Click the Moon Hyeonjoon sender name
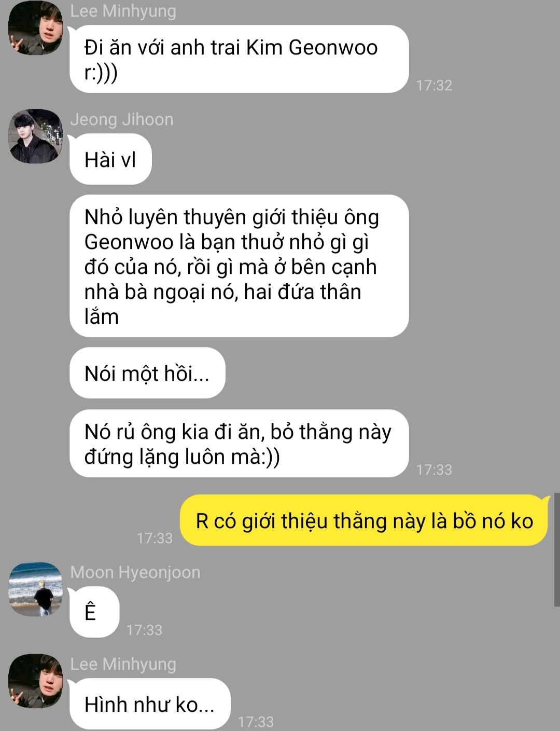The height and width of the screenshot is (731, 560). click(135, 572)
